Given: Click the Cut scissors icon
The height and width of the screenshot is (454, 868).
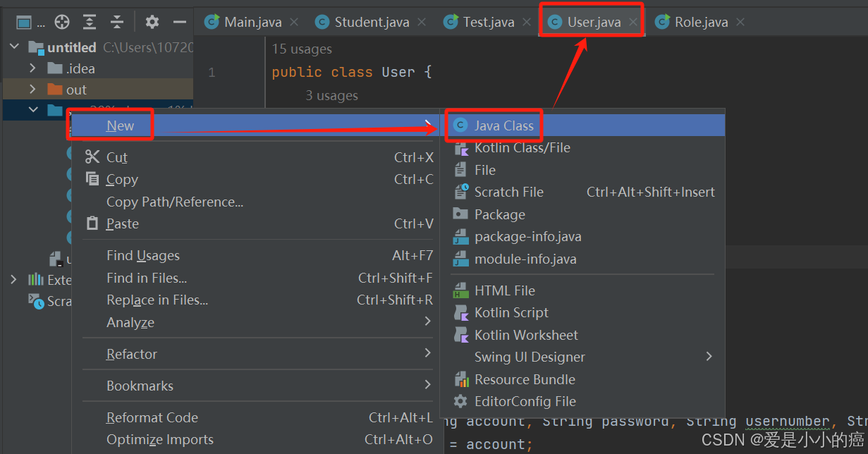Looking at the screenshot, I should (x=92, y=157).
